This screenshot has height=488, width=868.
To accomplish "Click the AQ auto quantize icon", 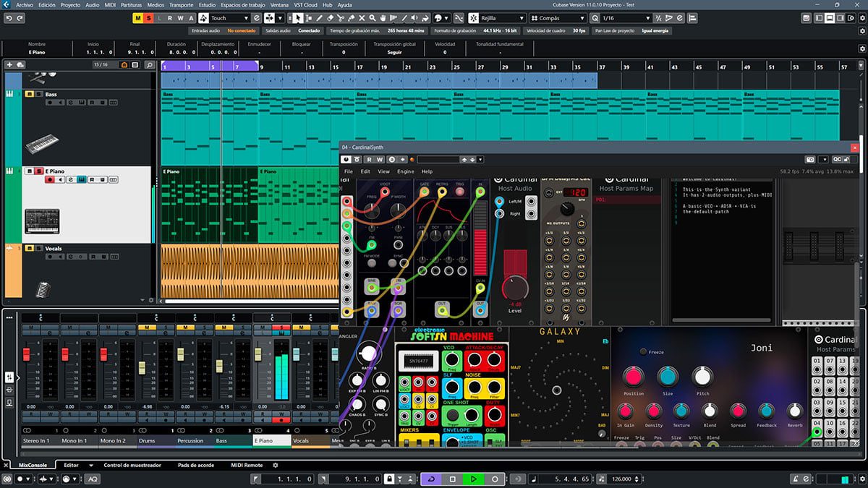I will (93, 479).
